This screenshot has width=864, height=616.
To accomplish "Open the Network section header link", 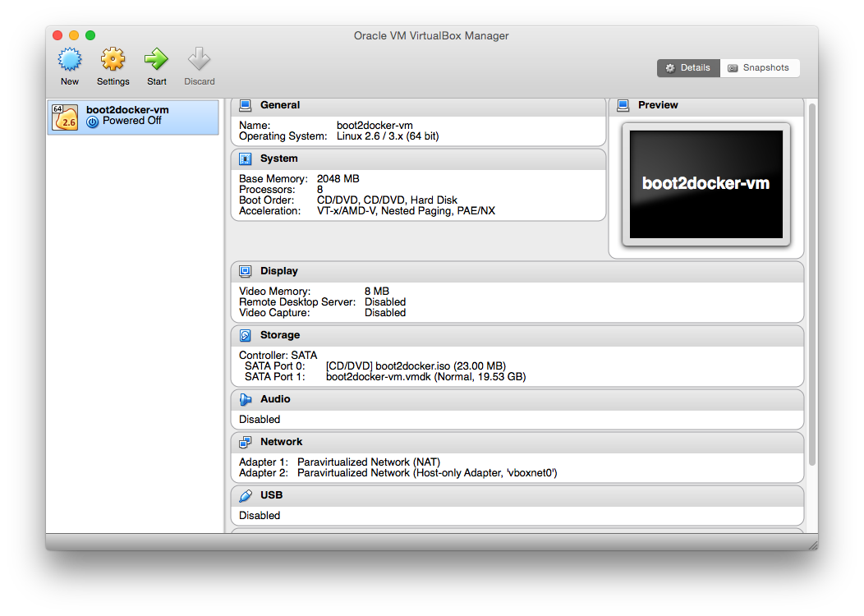I will click(282, 442).
